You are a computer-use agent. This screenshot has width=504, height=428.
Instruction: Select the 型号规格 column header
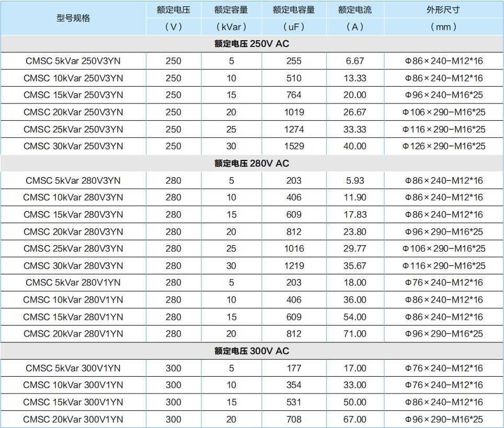73,18
